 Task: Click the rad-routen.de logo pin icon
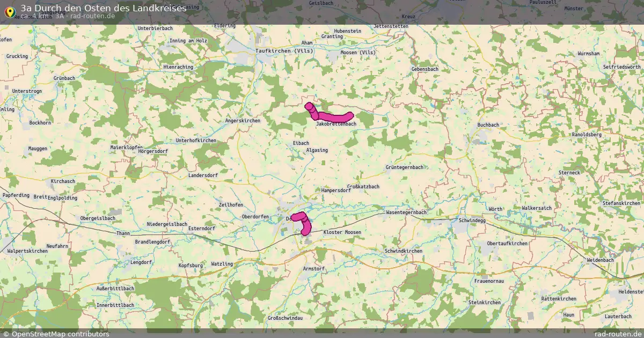pos(10,11)
